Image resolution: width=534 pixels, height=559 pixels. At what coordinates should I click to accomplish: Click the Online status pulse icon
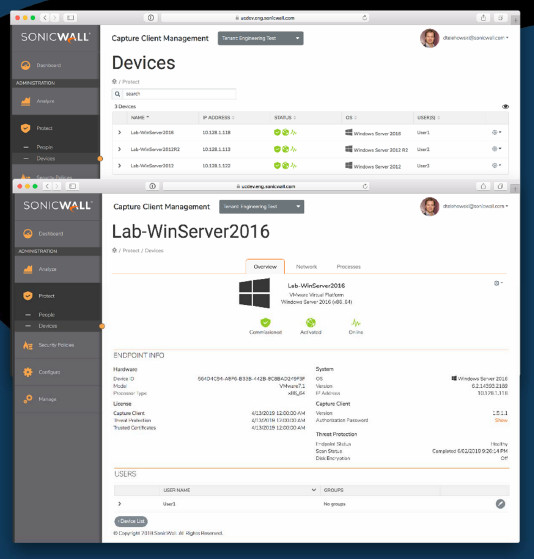(356, 322)
